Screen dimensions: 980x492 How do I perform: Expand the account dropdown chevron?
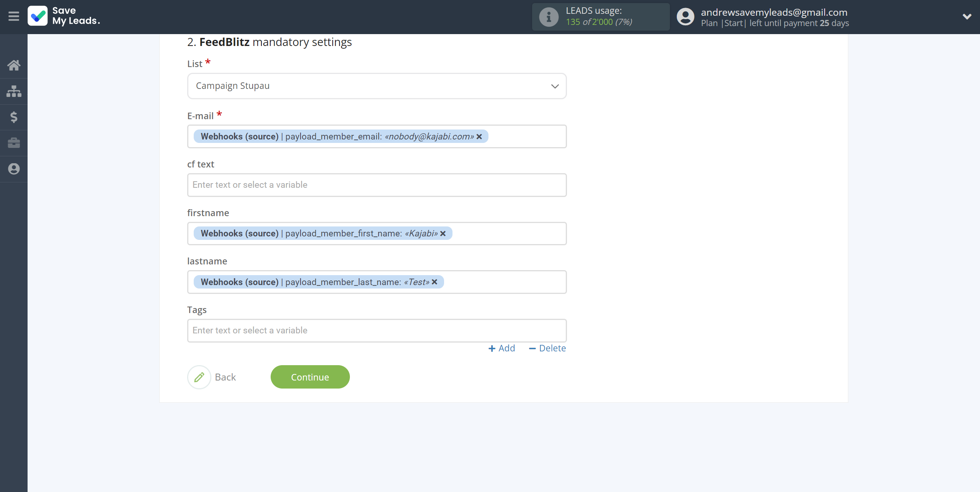point(967,16)
